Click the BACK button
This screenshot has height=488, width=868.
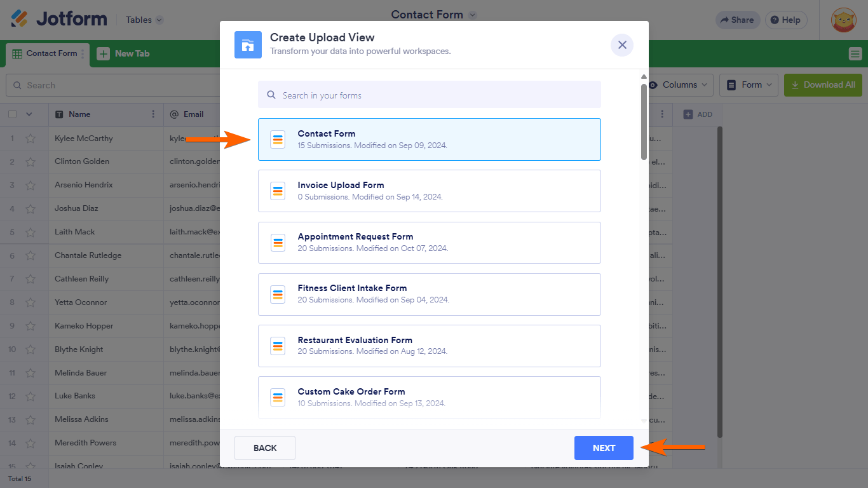[x=265, y=448]
